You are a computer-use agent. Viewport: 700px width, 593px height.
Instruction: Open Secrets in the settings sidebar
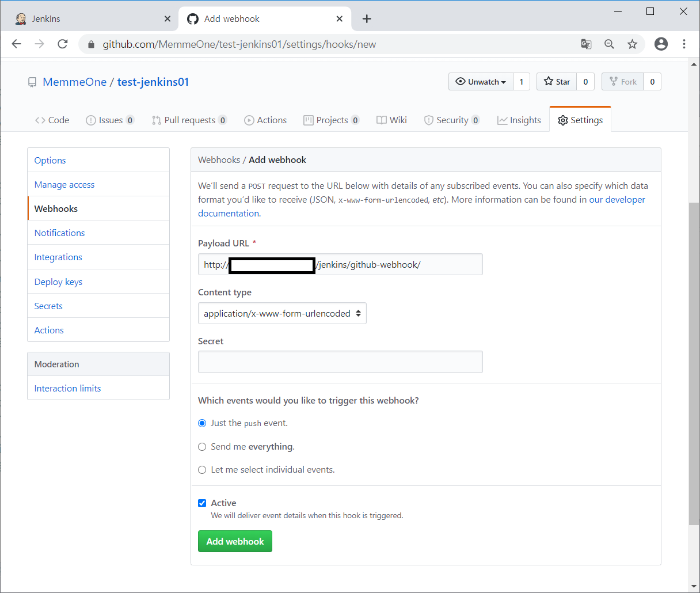(x=98, y=306)
